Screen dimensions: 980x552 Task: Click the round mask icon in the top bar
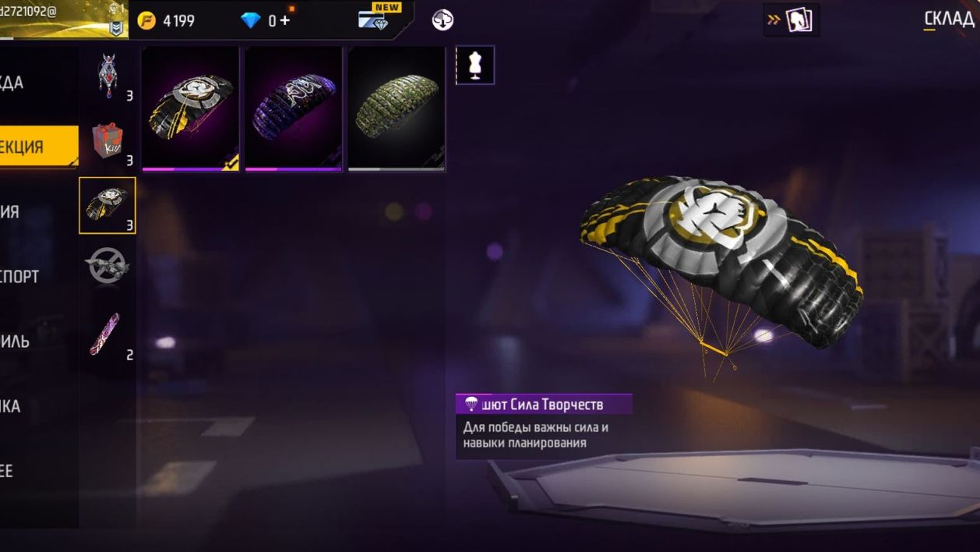[442, 20]
